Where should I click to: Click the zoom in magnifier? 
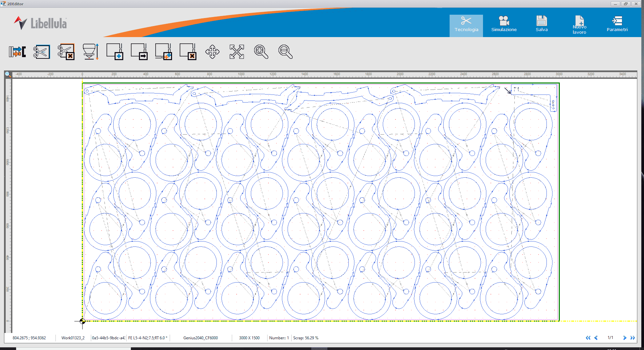click(x=261, y=52)
